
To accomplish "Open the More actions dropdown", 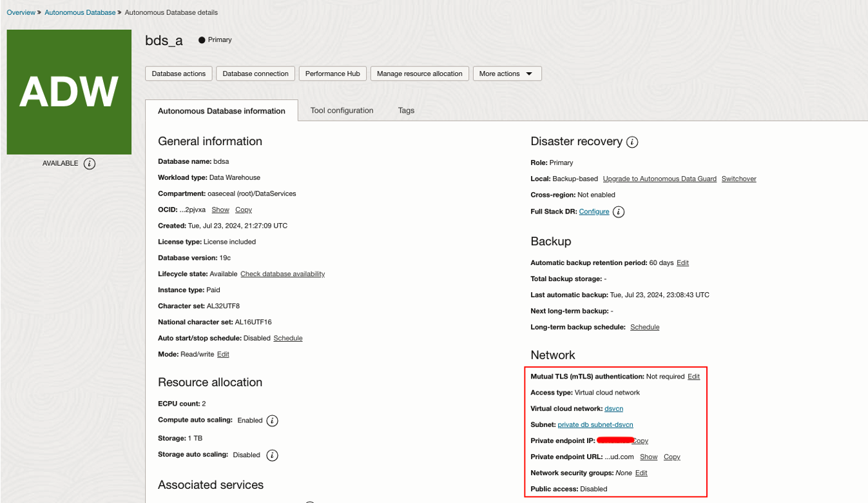I will (507, 74).
